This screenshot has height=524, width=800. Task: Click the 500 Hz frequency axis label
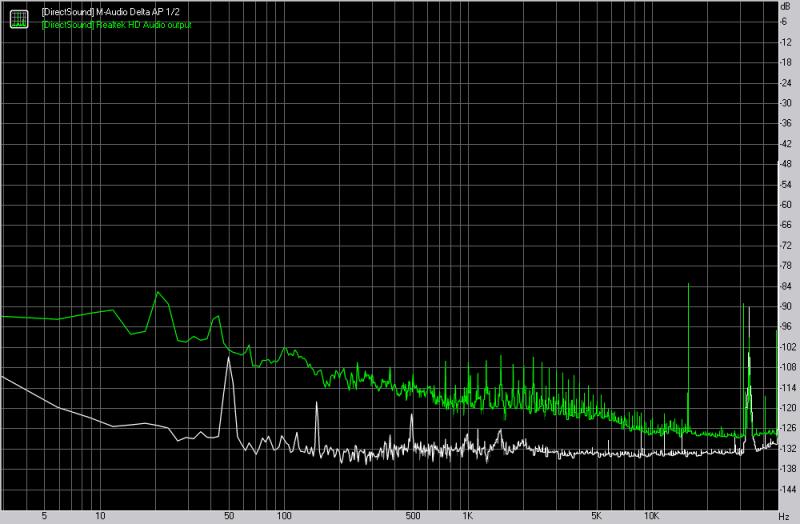point(412,516)
